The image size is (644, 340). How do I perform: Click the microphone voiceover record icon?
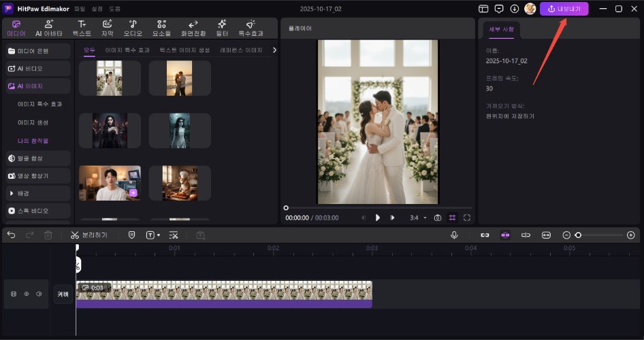pos(454,235)
